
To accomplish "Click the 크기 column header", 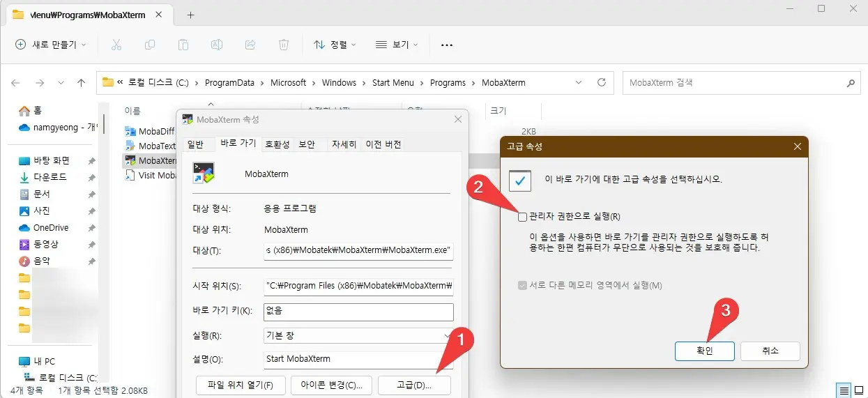I will [498, 110].
